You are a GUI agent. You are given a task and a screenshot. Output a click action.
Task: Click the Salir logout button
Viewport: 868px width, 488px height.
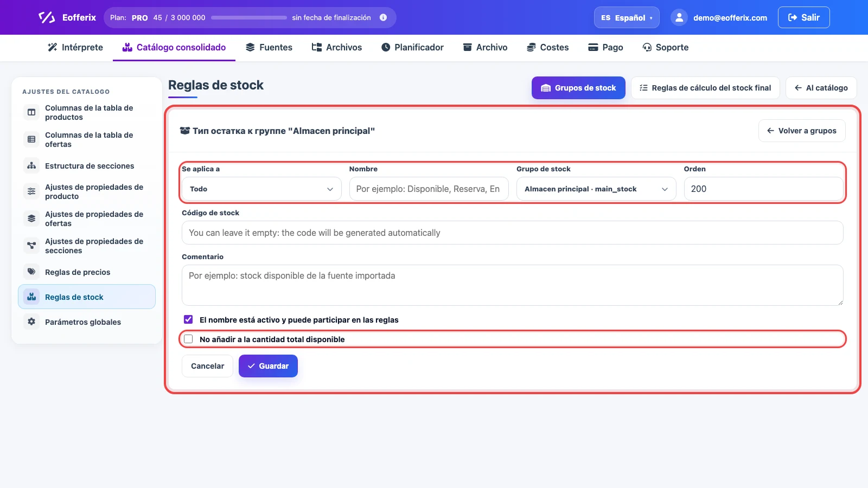click(803, 17)
